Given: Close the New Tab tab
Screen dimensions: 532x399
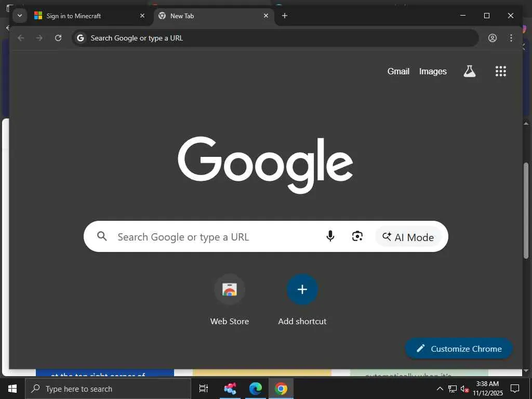Looking at the screenshot, I should [266, 16].
